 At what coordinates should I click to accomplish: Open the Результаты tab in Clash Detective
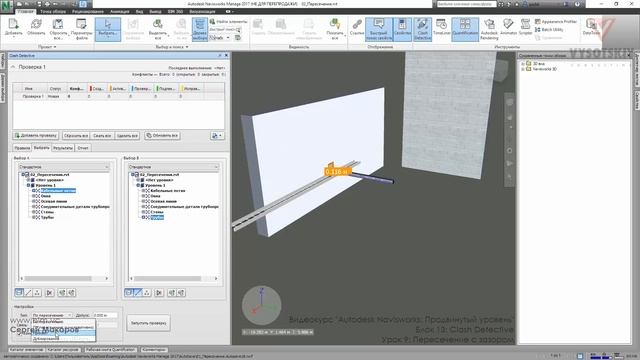pyautogui.click(x=63, y=148)
